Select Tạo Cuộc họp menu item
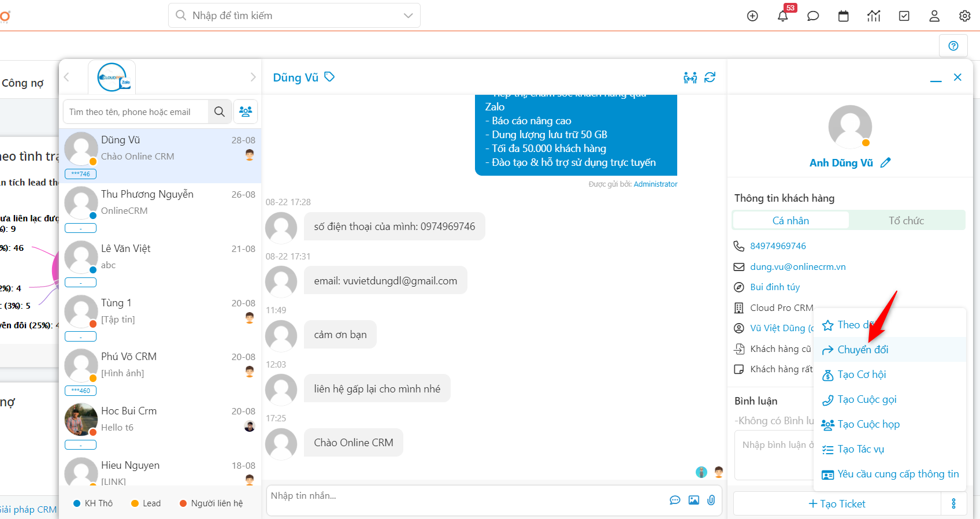The height and width of the screenshot is (519, 980). (890, 424)
